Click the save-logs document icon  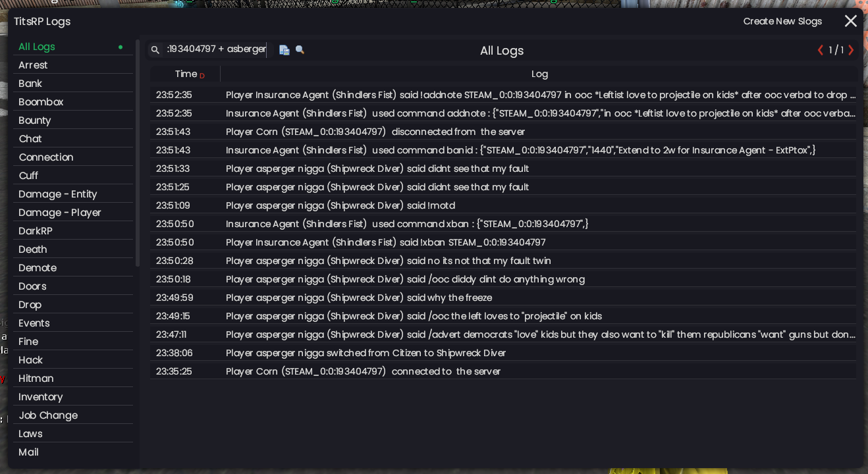pos(284,50)
